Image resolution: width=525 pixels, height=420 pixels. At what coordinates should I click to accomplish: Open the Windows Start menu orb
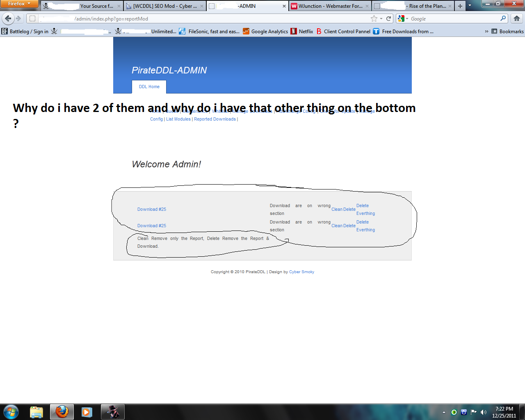point(11,412)
